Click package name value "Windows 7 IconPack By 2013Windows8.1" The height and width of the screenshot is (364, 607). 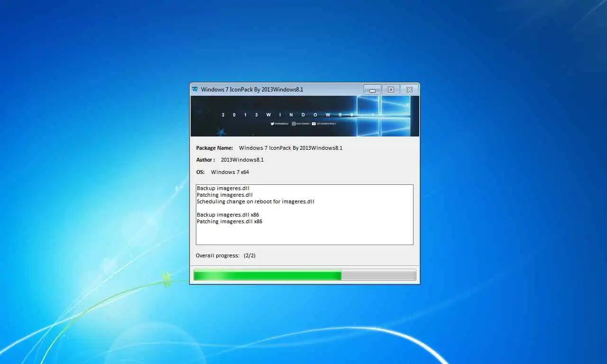coord(291,148)
